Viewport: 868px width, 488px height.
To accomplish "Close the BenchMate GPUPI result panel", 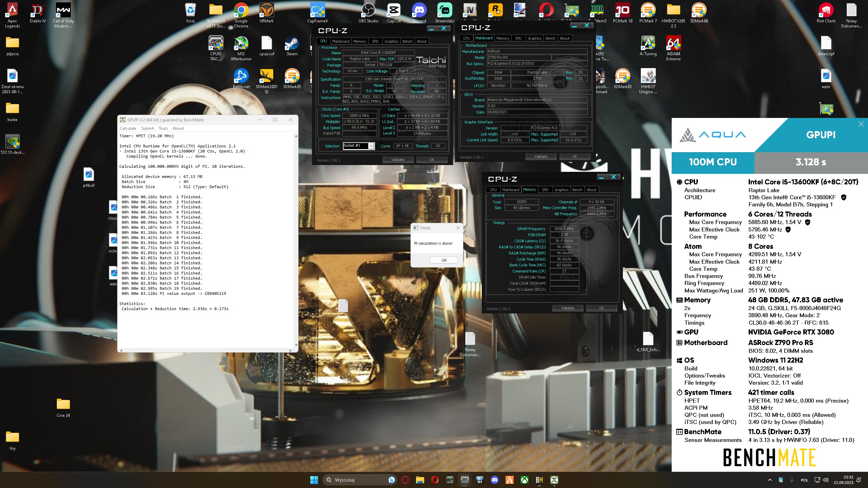I will pyautogui.click(x=861, y=124).
